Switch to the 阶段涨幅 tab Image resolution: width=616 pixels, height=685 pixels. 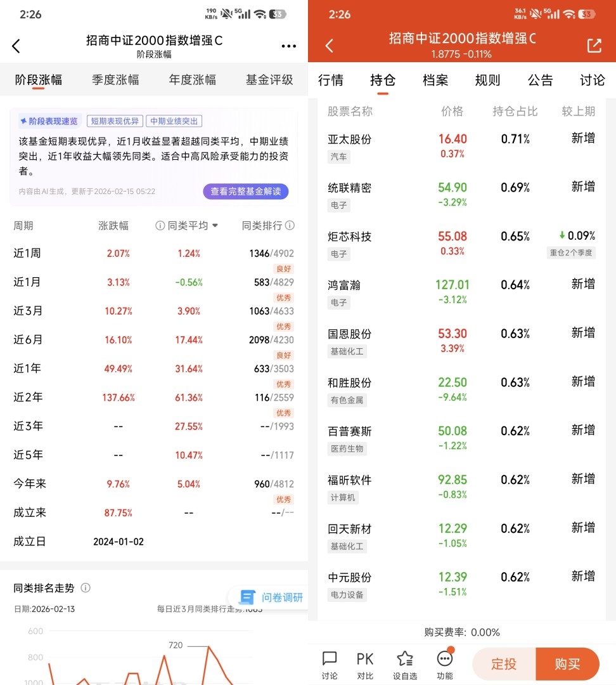(x=39, y=79)
